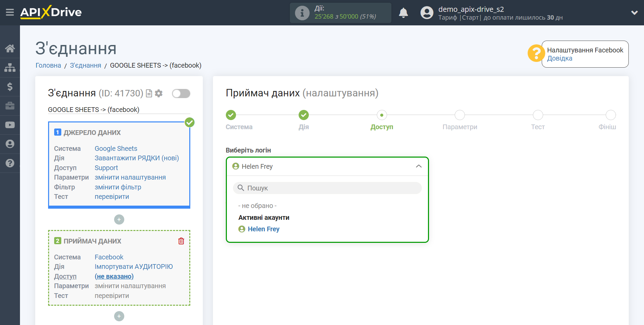
Task: Click the yellow question mark help icon
Action: coord(536,53)
